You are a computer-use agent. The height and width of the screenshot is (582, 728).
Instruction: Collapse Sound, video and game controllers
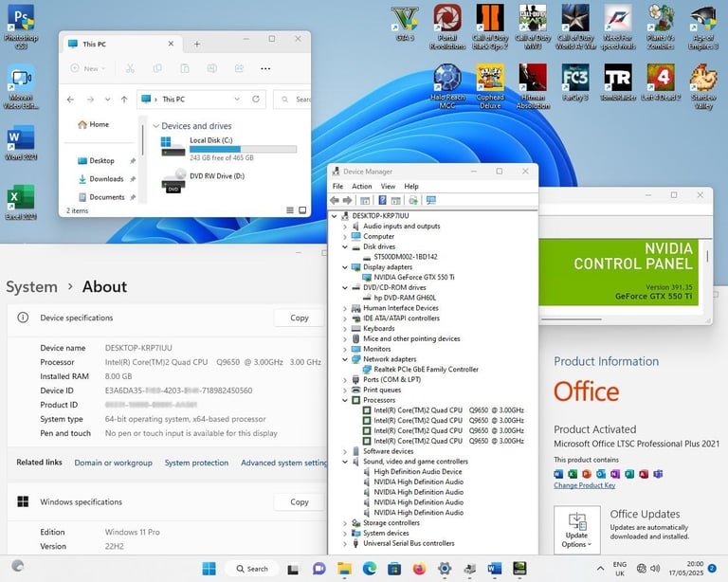click(345, 462)
